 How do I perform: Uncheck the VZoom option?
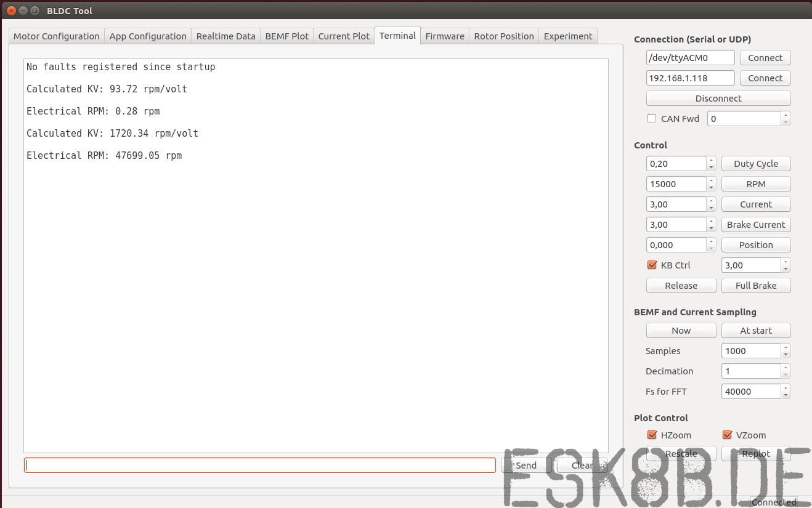coord(728,435)
